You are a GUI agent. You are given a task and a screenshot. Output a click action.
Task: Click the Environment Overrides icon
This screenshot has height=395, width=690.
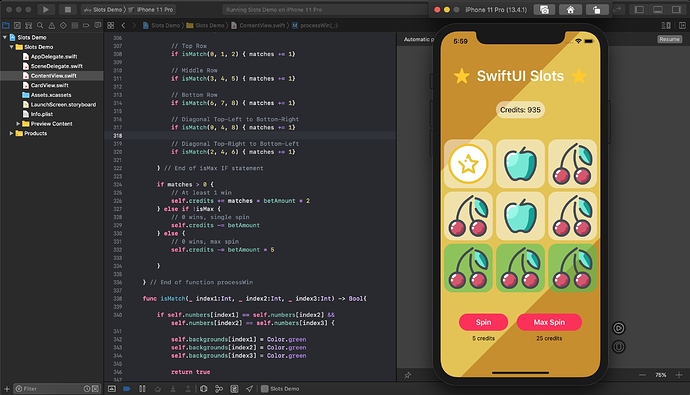coord(235,389)
